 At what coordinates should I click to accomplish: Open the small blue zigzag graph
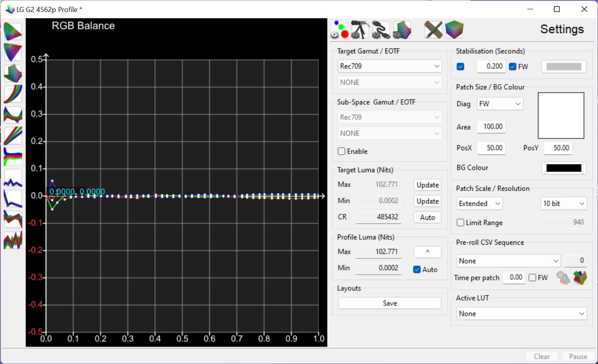coord(13,178)
